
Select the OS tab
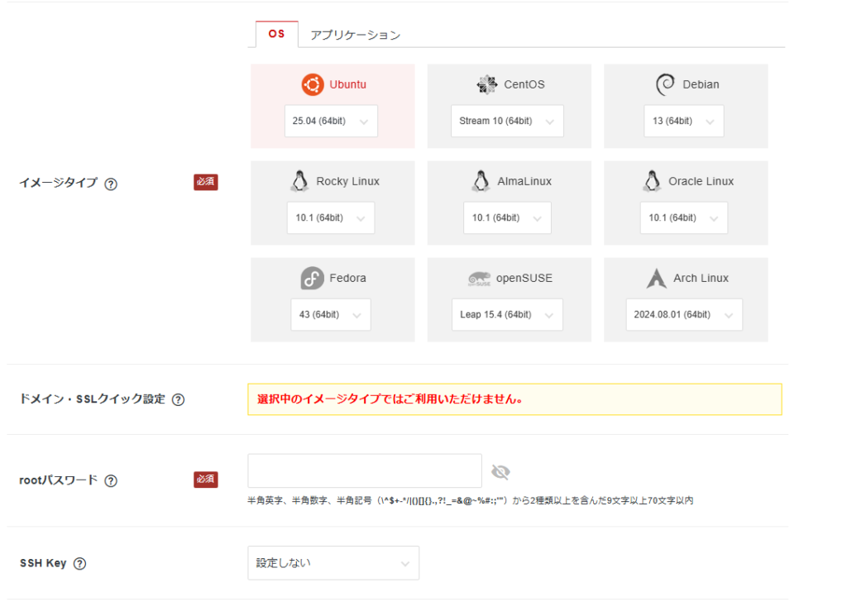click(276, 35)
